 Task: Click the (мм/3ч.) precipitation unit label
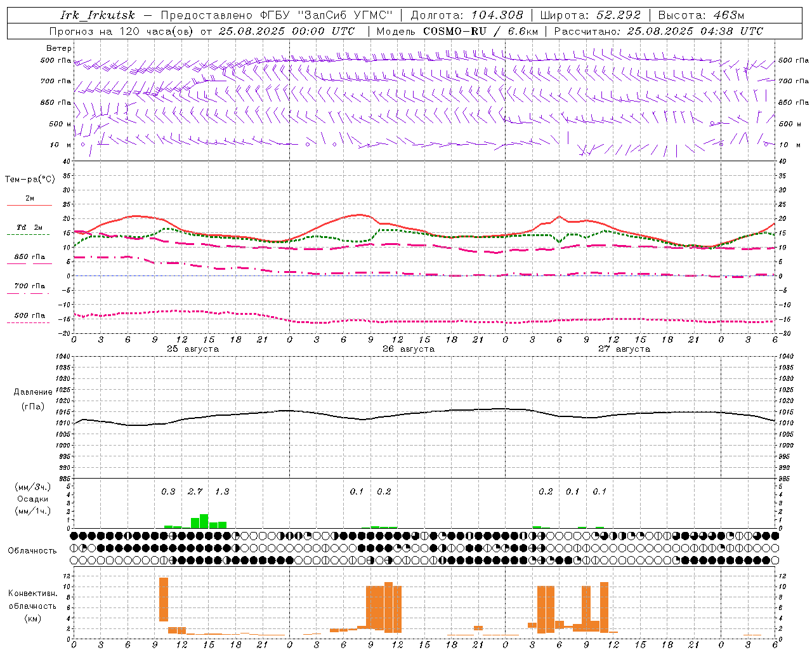(x=33, y=487)
